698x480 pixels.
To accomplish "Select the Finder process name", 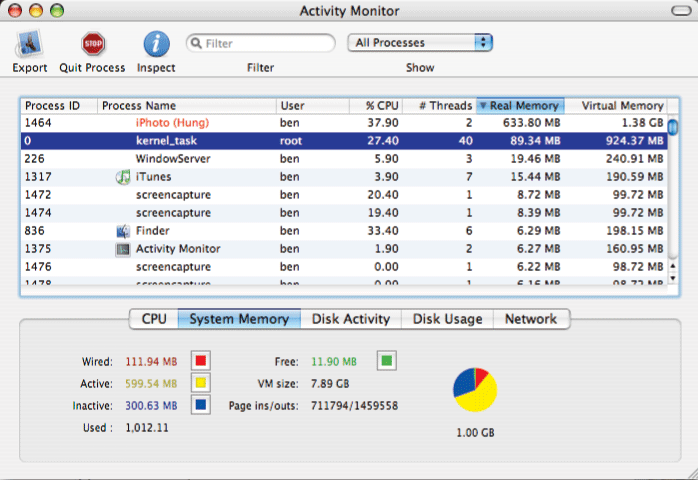I will (x=152, y=231).
